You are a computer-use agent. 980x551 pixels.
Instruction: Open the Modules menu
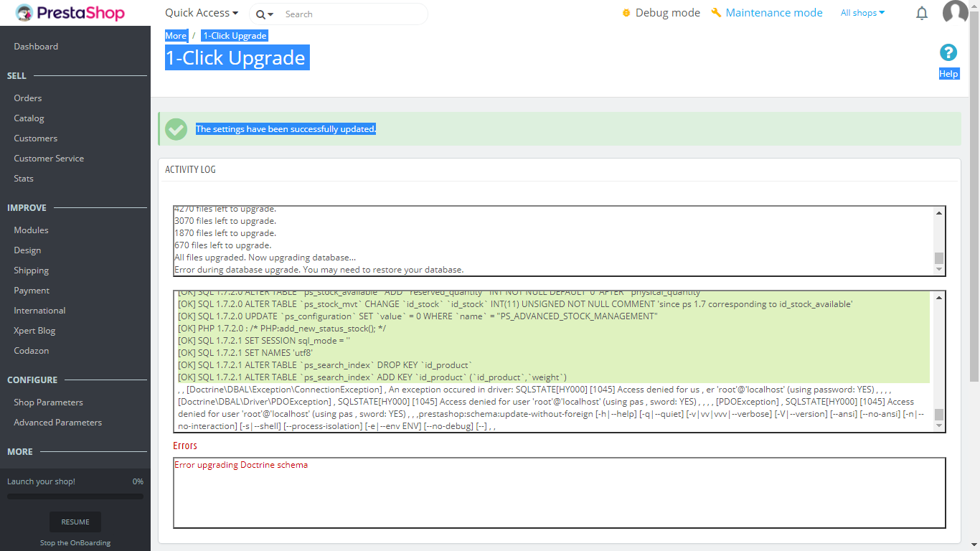(x=31, y=230)
